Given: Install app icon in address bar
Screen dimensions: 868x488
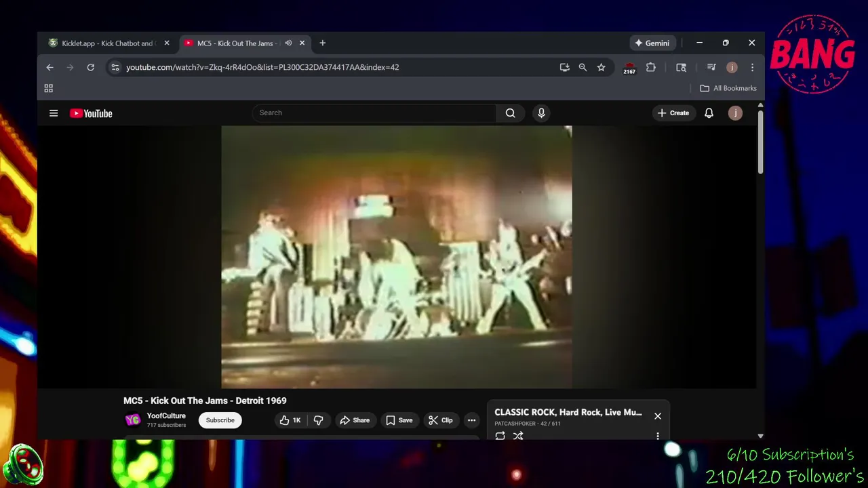Looking at the screenshot, I should coord(564,68).
